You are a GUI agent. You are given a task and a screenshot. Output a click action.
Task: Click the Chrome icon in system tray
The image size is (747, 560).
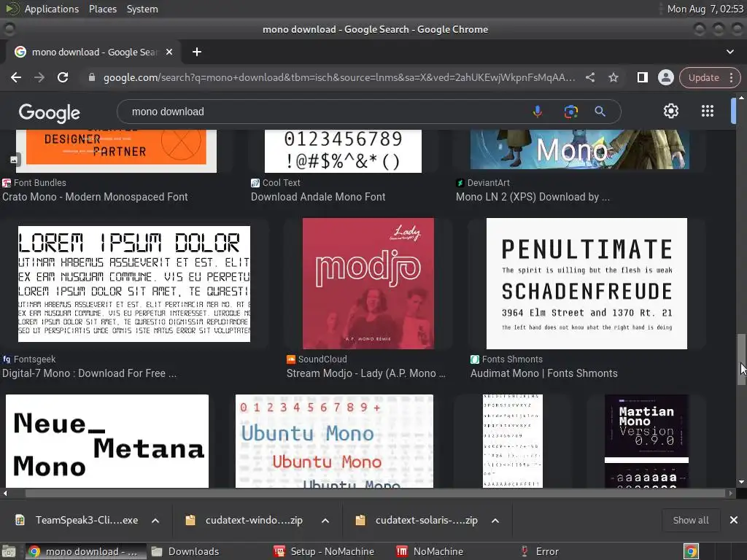tap(691, 551)
